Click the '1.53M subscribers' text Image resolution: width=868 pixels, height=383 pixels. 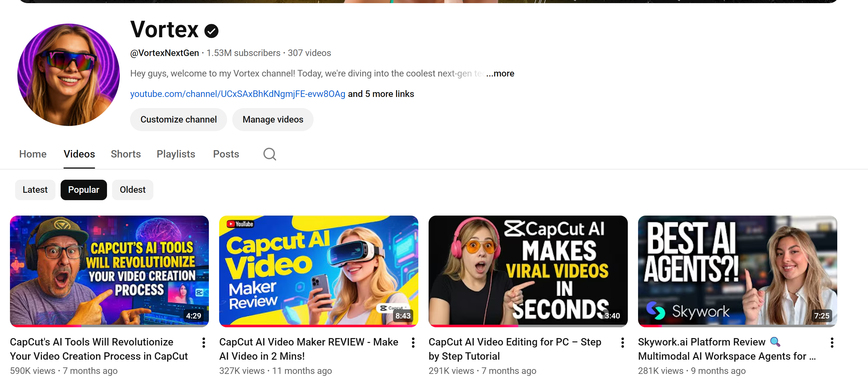click(243, 53)
